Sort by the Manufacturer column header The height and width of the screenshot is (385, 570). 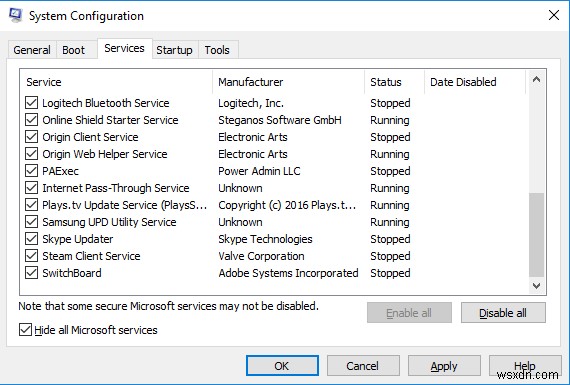pyautogui.click(x=288, y=82)
